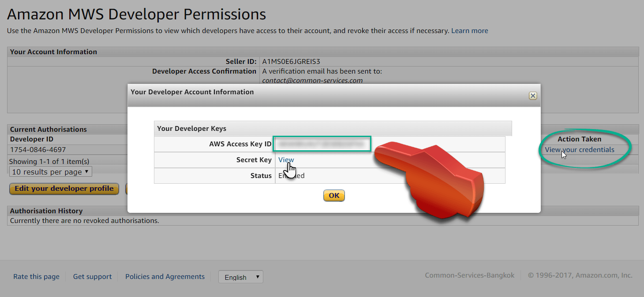
Task: Open Get support
Action: pos(92,277)
